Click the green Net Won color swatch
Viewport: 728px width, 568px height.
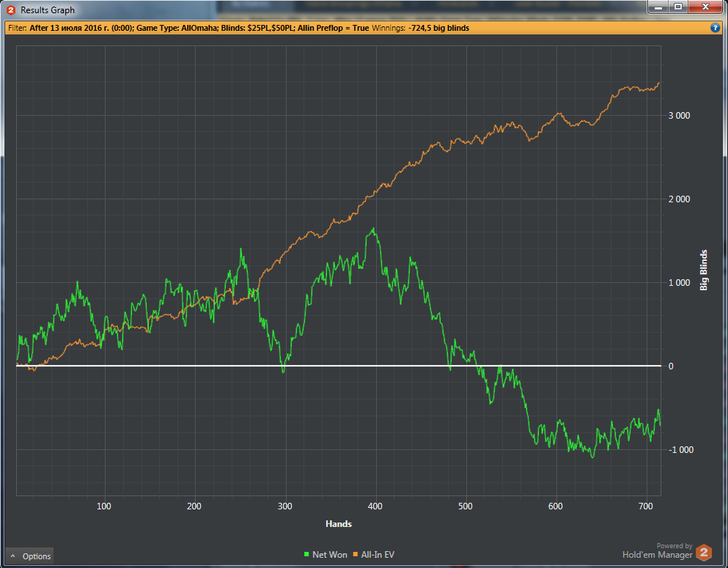point(306,555)
